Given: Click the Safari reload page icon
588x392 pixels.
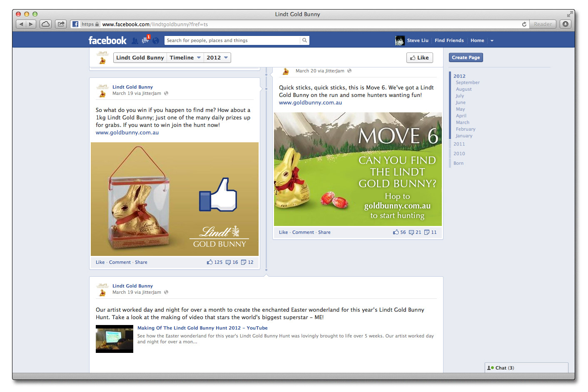Looking at the screenshot, I should click(524, 24).
